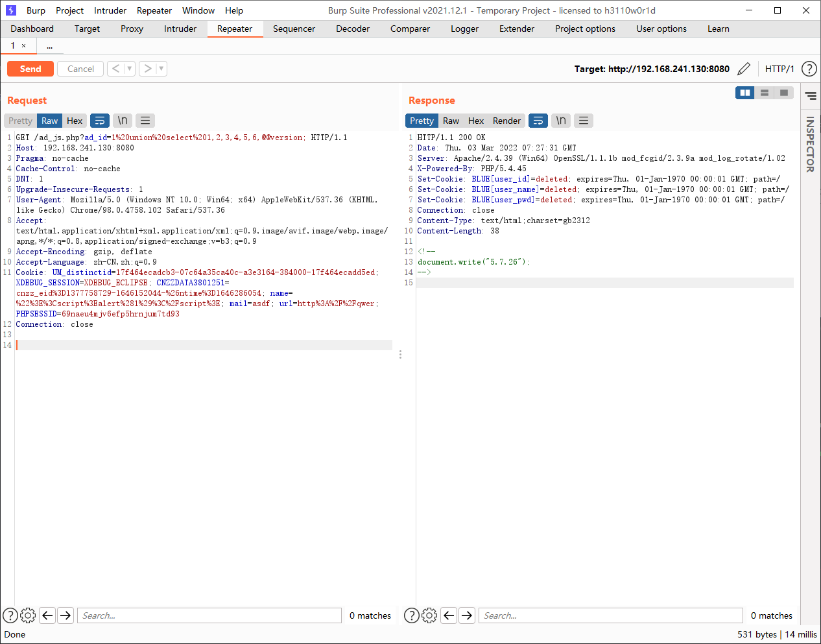This screenshot has width=821, height=644.
Task: Switch Request view to Hex
Action: click(x=75, y=121)
